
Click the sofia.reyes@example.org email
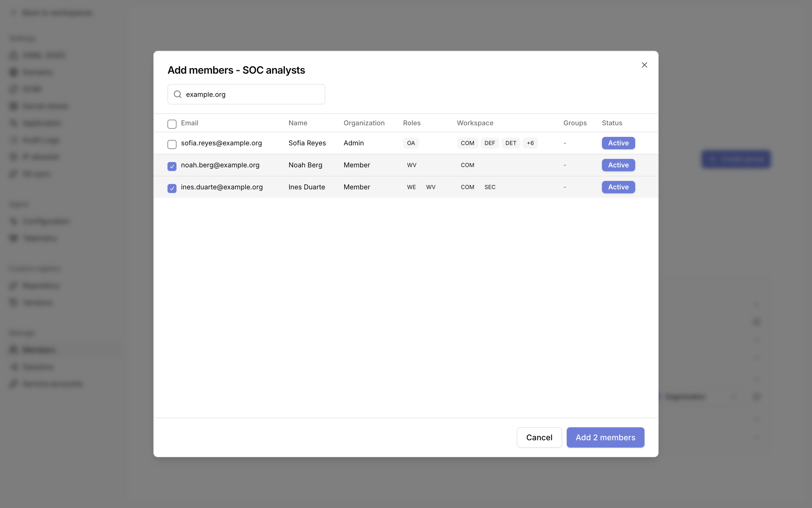click(221, 143)
